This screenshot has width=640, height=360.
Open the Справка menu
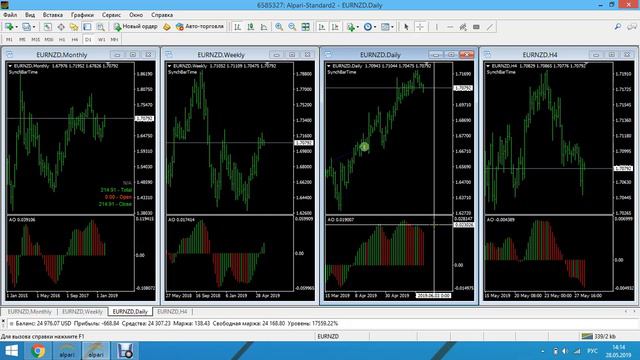pyautogui.click(x=162, y=15)
